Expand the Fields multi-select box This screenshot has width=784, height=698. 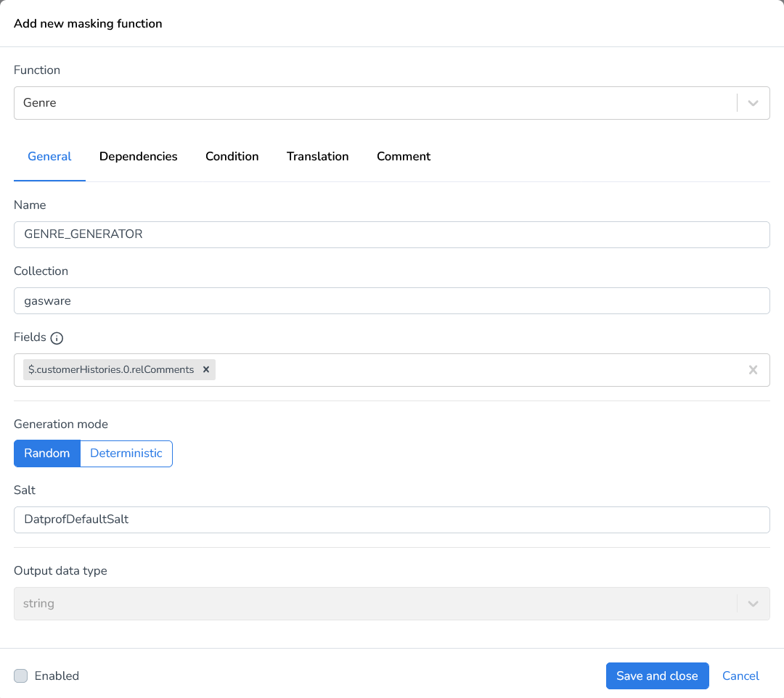tap(479, 370)
